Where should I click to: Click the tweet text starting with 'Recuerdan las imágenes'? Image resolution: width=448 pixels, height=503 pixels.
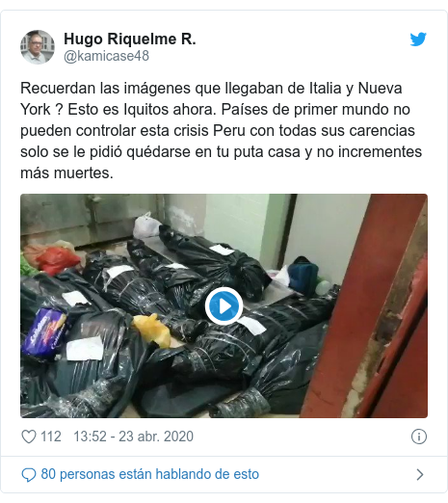(x=221, y=130)
